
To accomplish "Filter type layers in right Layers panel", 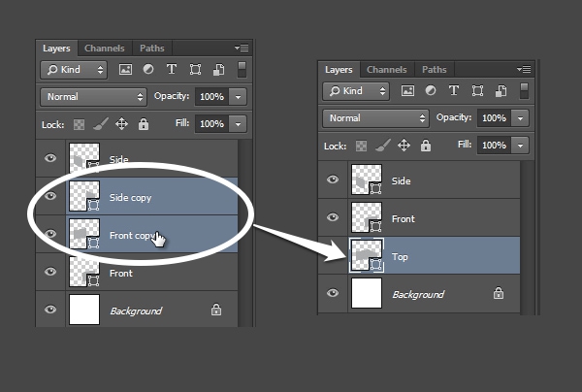I will [x=454, y=90].
